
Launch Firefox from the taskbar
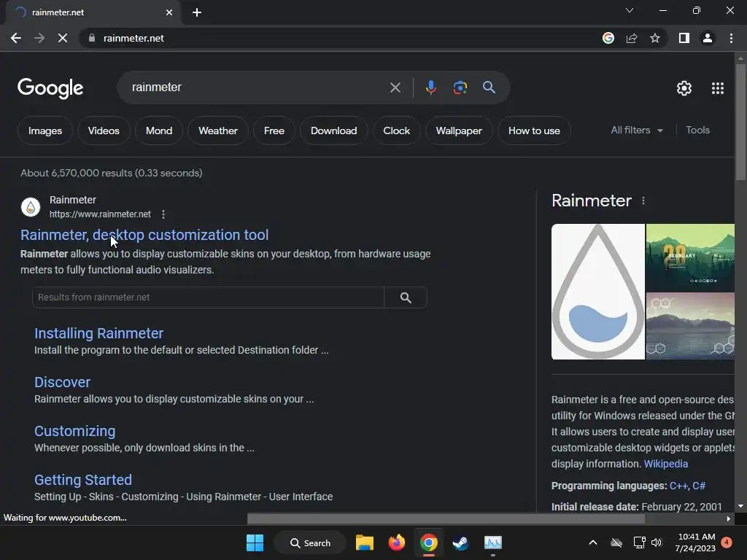[x=396, y=542]
